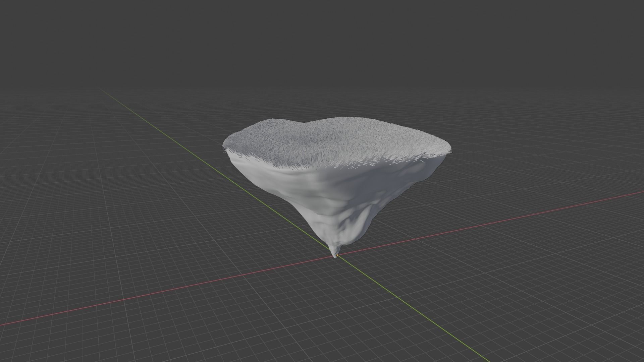Click the orange origin point at island tip
The height and width of the screenshot is (362, 644).
(337, 255)
